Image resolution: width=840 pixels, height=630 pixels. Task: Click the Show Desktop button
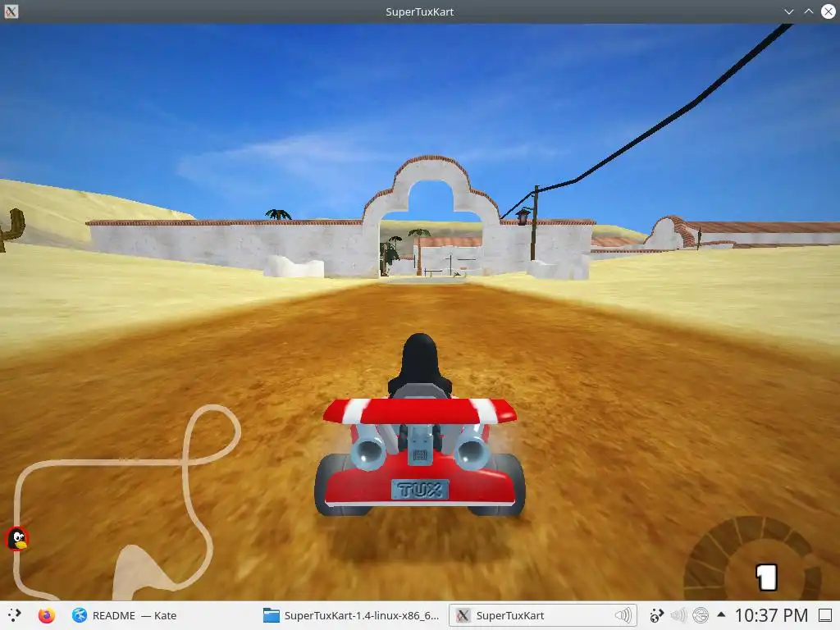point(825,615)
